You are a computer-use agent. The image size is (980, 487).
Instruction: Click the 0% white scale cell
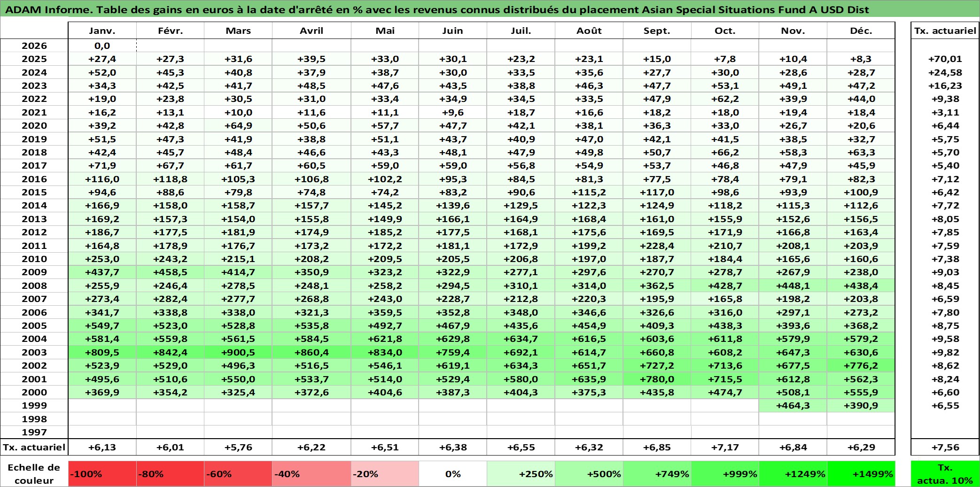click(x=453, y=474)
